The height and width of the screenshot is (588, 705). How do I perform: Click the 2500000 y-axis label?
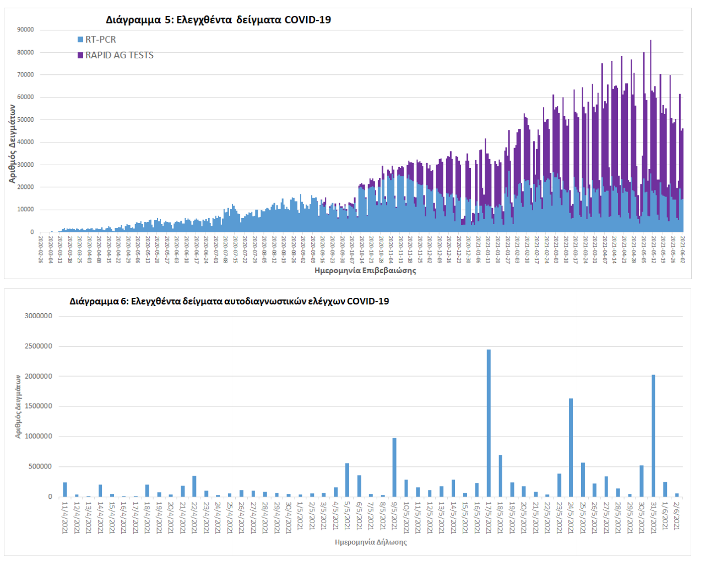38,346
